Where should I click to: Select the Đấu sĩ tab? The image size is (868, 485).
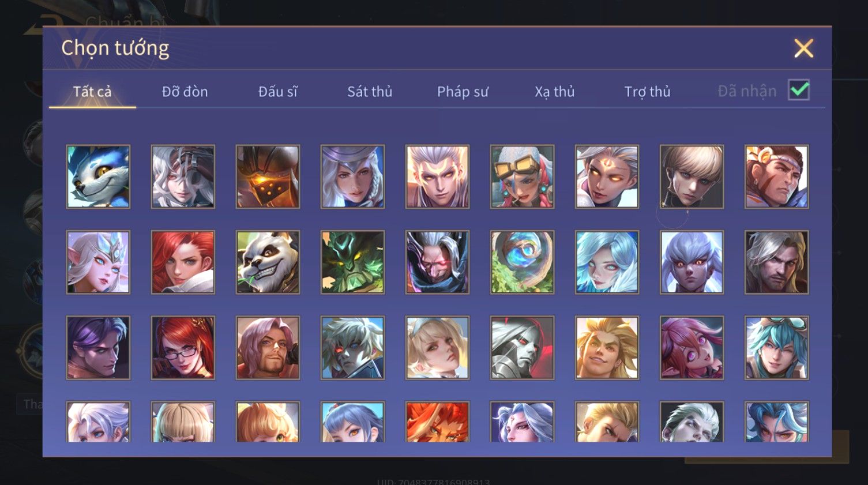pyautogui.click(x=277, y=92)
